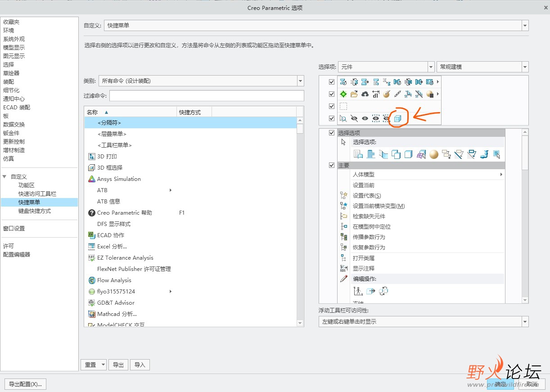This screenshot has width=550, height=392.
Task: Select 草绘器 in the left list
Action: click(x=11, y=73)
